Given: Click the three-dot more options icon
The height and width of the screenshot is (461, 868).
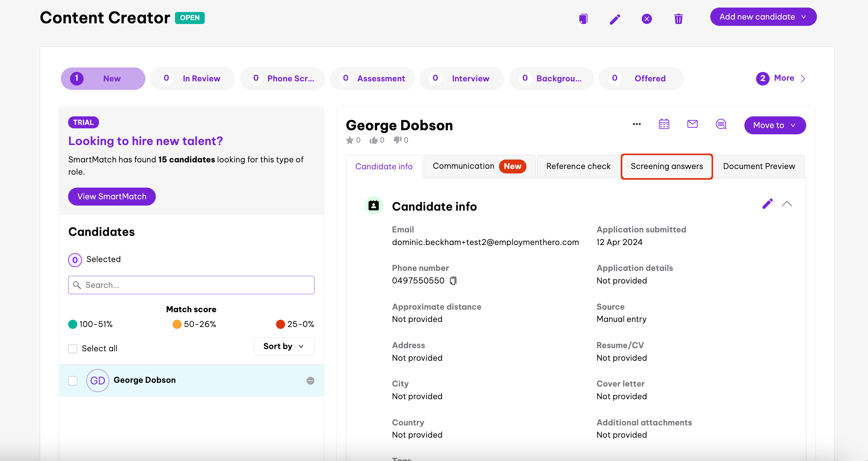Looking at the screenshot, I should [636, 124].
